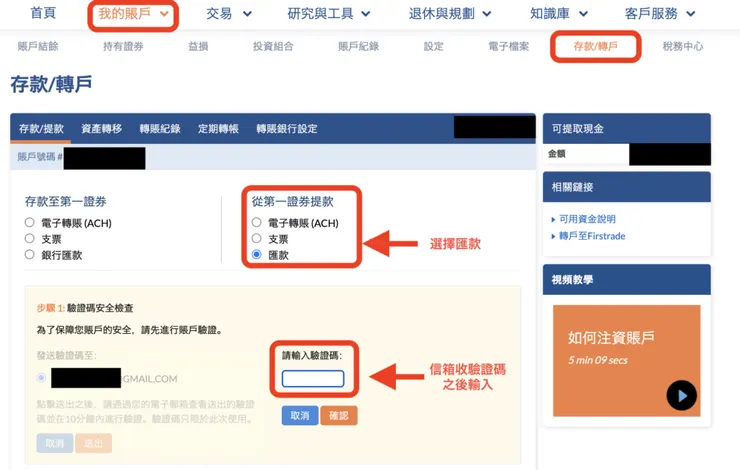Open the 如何注資賬戶 video thumbnail
Image resolution: width=740 pixels, height=470 pixels.
point(627,361)
